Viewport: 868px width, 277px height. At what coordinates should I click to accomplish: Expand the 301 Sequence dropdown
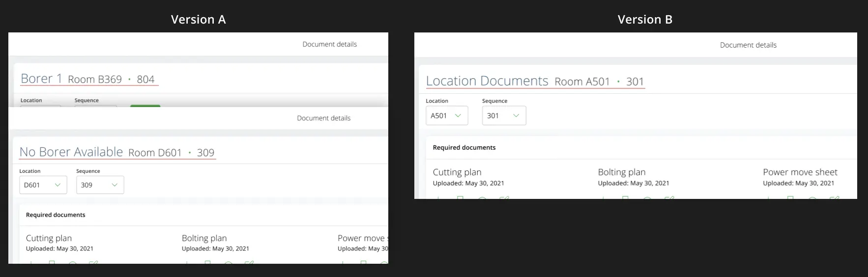point(503,116)
